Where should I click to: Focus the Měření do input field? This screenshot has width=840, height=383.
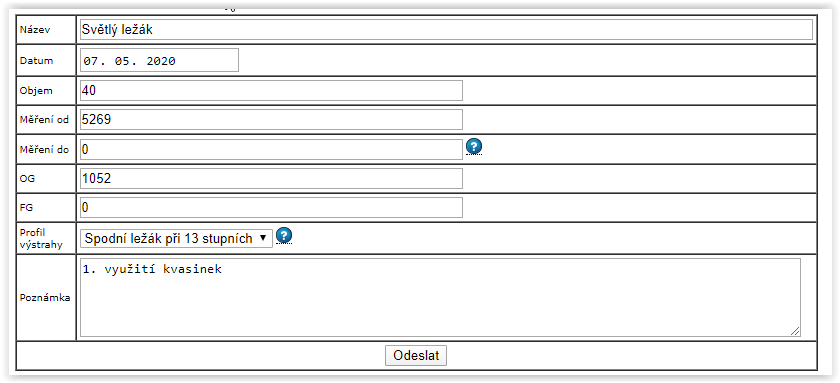[271, 149]
